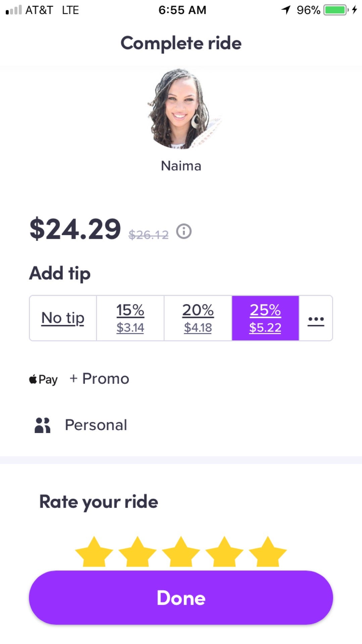
Task: Tap the Done button
Action: pyautogui.click(x=181, y=598)
